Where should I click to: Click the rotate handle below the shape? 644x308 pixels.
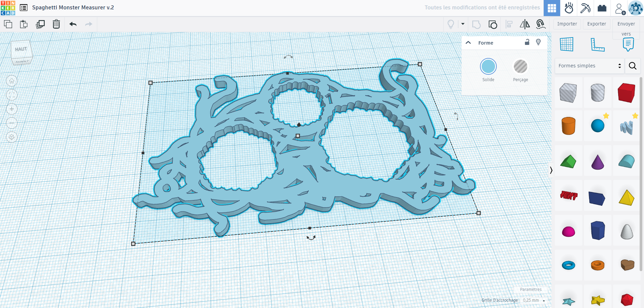coord(311,238)
